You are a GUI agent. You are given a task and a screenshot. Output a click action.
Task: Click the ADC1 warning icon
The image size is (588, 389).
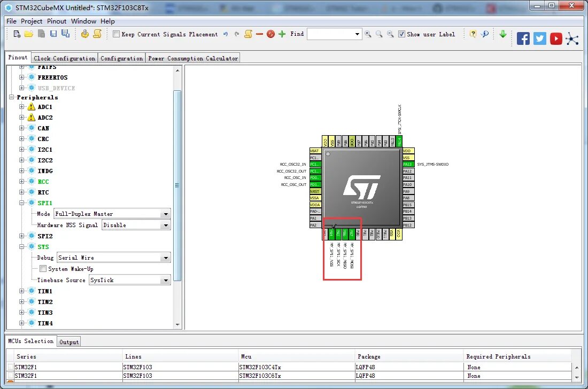point(32,107)
